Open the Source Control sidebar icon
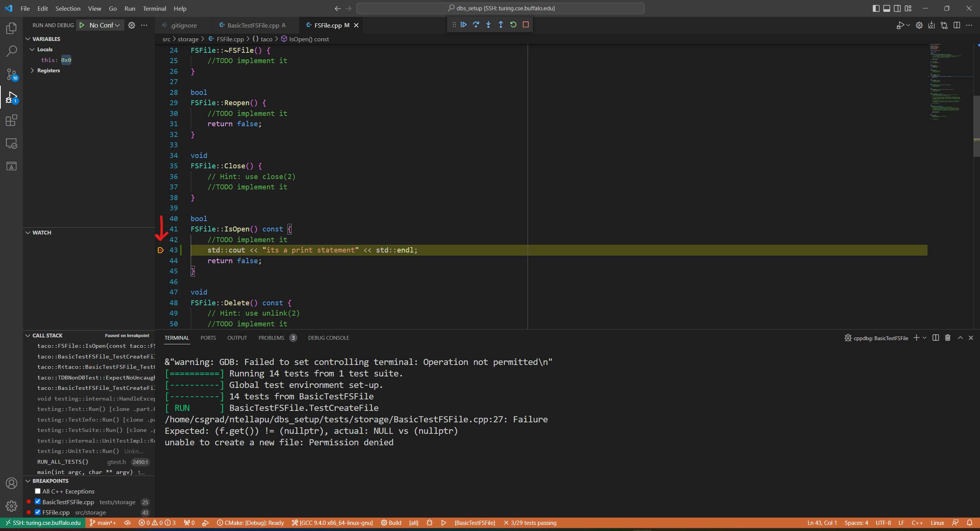The height and width of the screenshot is (531, 980). (x=11, y=75)
